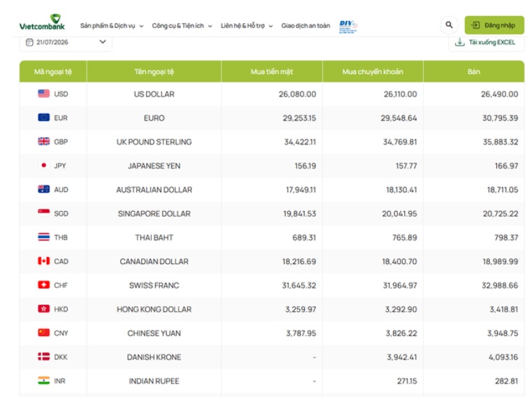This screenshot has height=406, width=532.
Task: Select the DANISH KRONE name cell
Action: pyautogui.click(x=154, y=357)
